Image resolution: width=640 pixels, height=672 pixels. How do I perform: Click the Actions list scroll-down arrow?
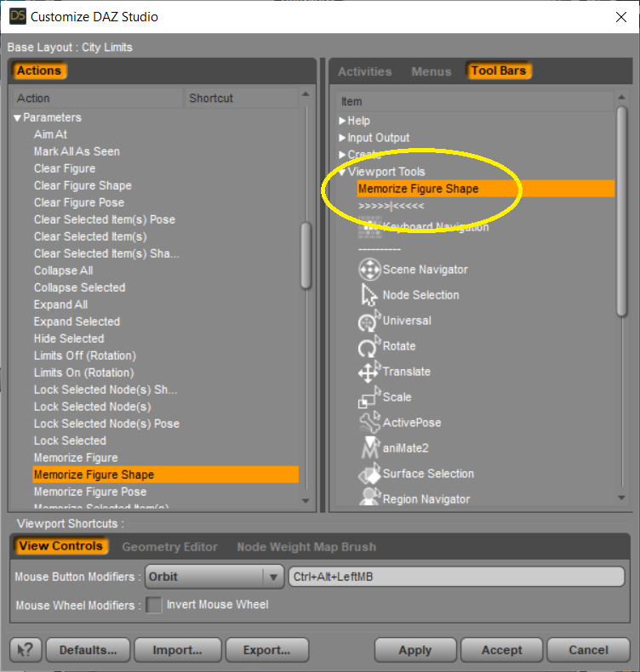306,500
